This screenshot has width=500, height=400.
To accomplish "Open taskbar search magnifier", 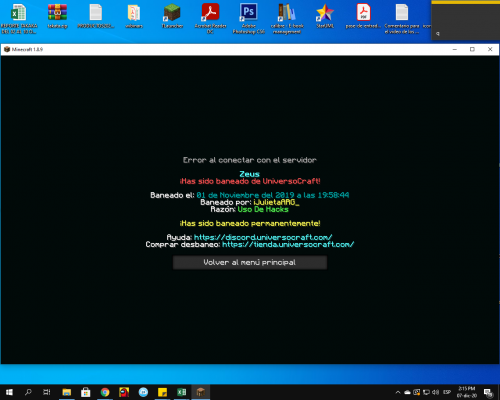I will [28, 392].
